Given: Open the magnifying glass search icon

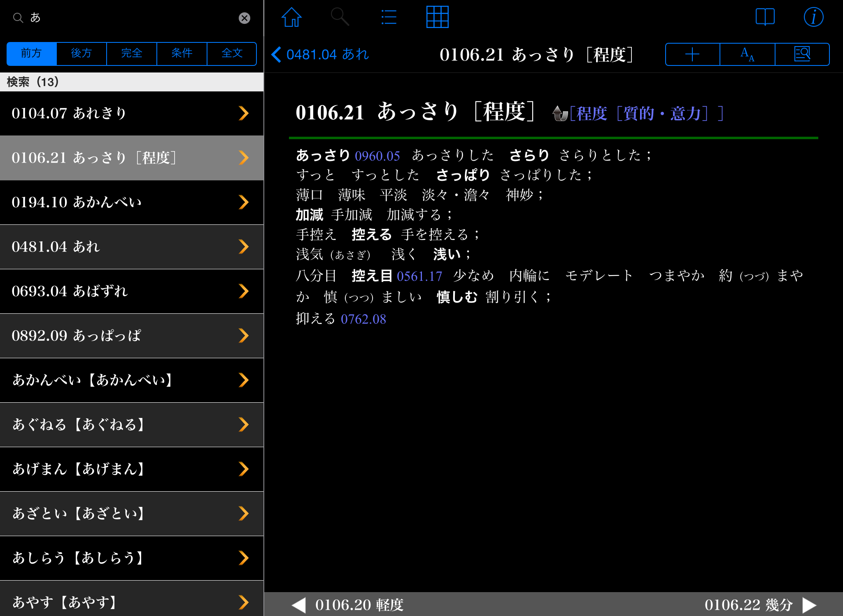Looking at the screenshot, I should (x=340, y=17).
